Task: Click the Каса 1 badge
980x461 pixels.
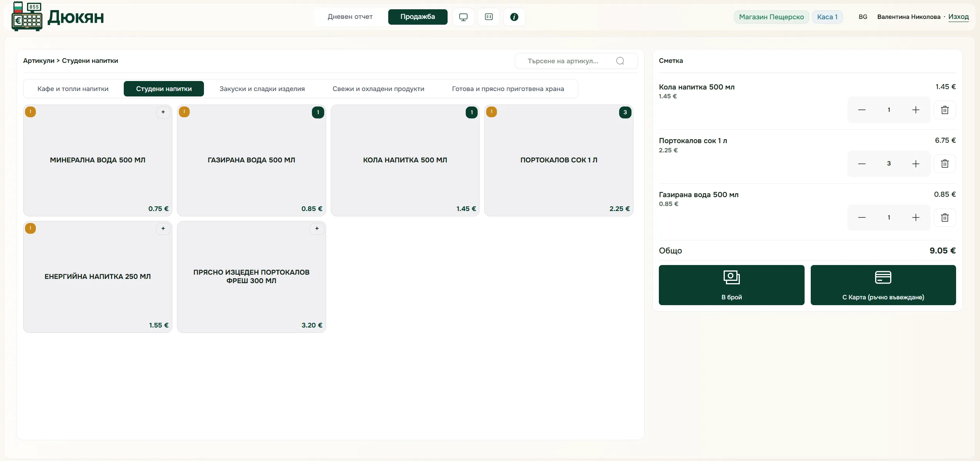Action: (x=827, y=17)
